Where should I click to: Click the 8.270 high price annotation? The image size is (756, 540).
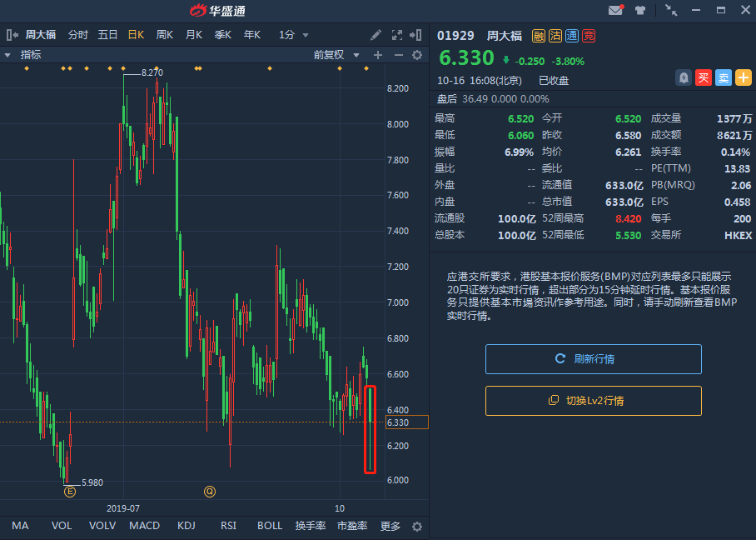(152, 72)
